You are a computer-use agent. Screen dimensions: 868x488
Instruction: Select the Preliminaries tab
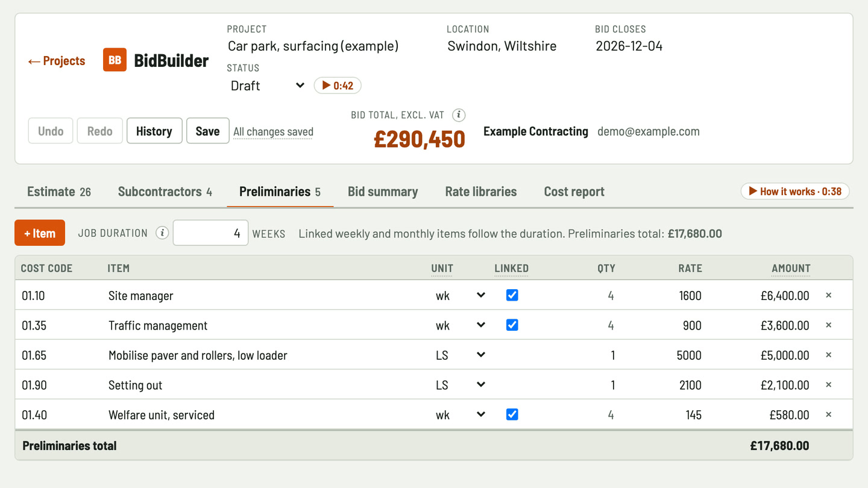pyautogui.click(x=280, y=192)
